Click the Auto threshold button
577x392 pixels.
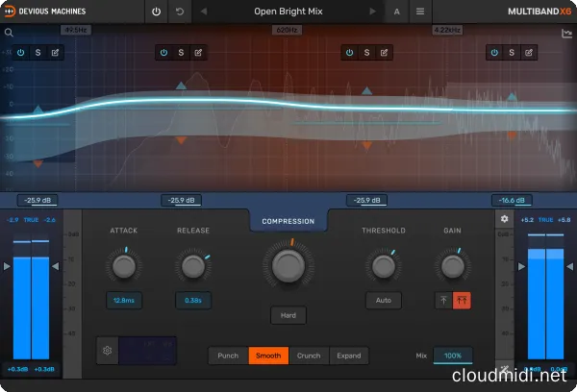(383, 301)
